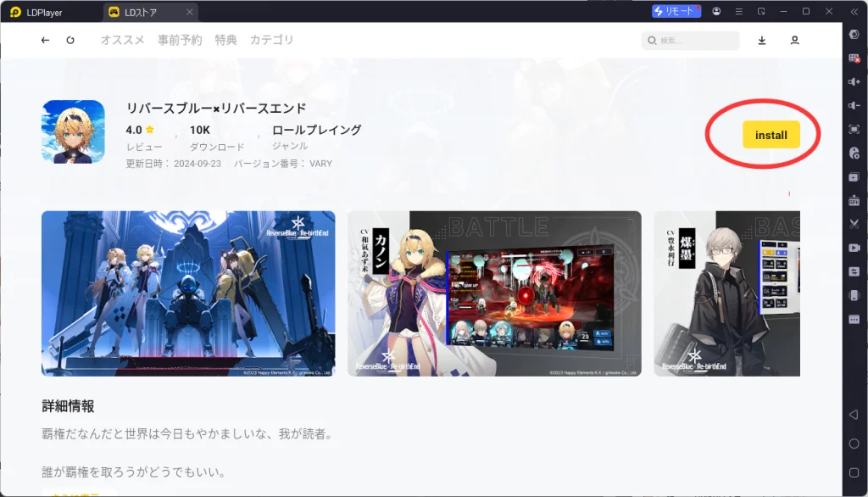The image size is (868, 497).
Task: Open the BATTLE screenshot thumbnail
Action: 494,293
